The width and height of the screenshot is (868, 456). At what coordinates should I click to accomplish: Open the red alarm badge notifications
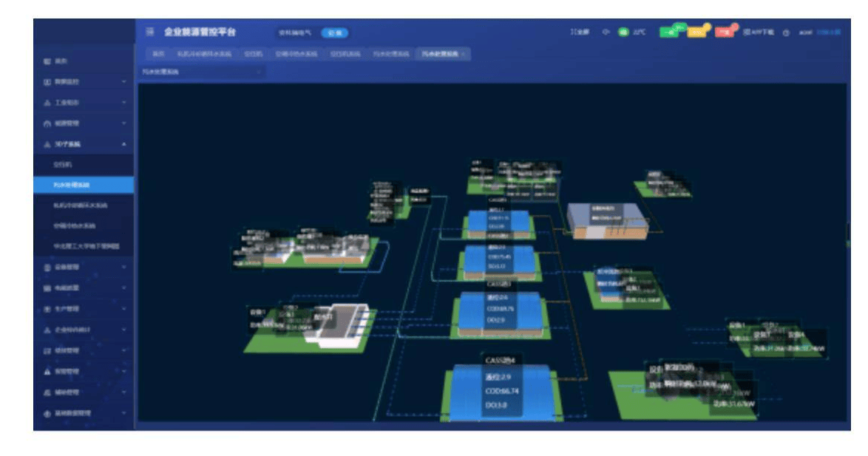pyautogui.click(x=724, y=32)
